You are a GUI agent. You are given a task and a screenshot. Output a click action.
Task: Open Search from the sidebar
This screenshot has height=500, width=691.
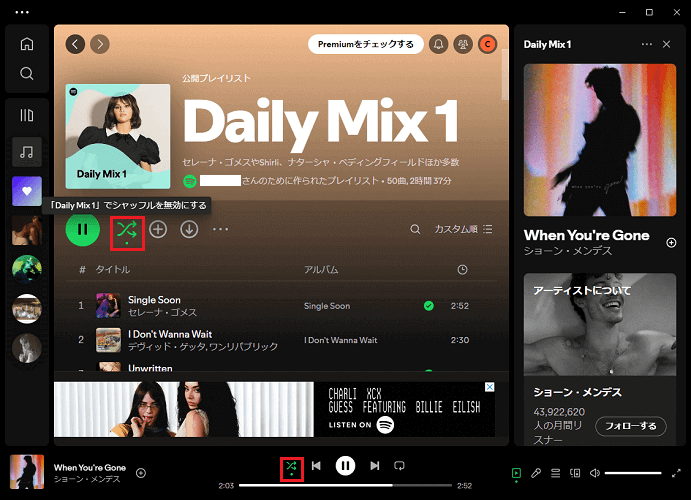pos(27,73)
